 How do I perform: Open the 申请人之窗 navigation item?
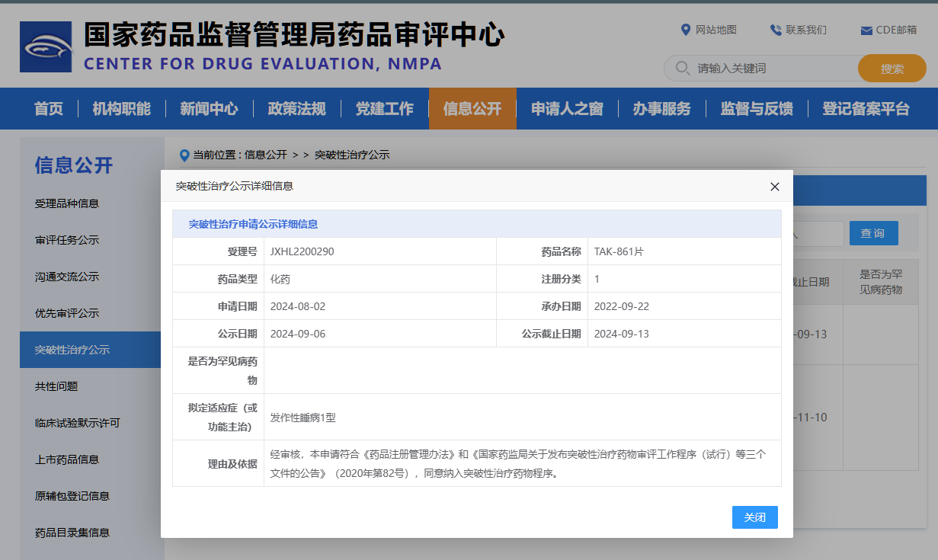click(x=567, y=109)
